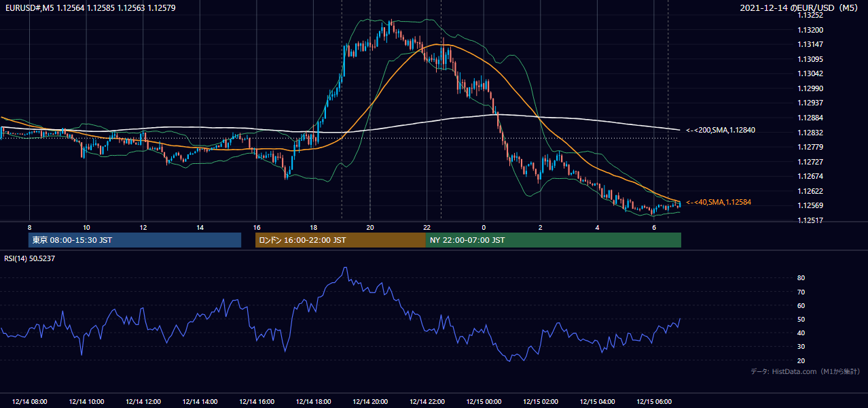868x408 pixels.
Task: Click price axis value 1.13200
Action: click(x=812, y=30)
